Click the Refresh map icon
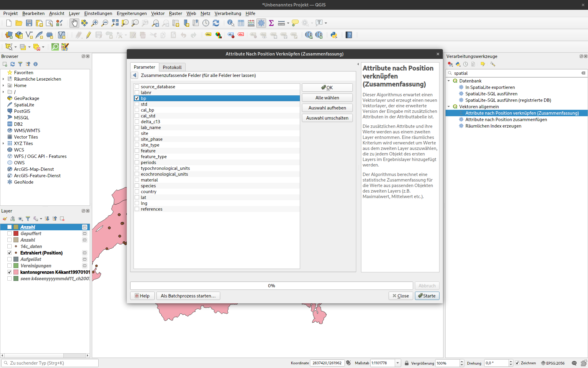588x368 pixels. click(x=216, y=23)
